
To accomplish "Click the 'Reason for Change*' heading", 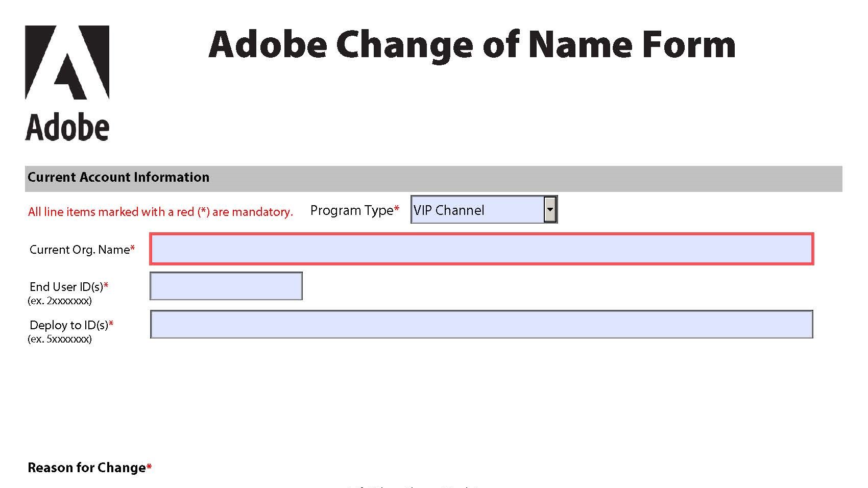I will click(90, 468).
